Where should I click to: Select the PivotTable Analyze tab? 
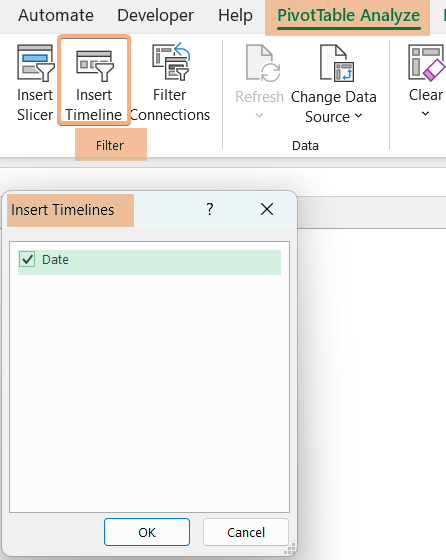coord(349,16)
